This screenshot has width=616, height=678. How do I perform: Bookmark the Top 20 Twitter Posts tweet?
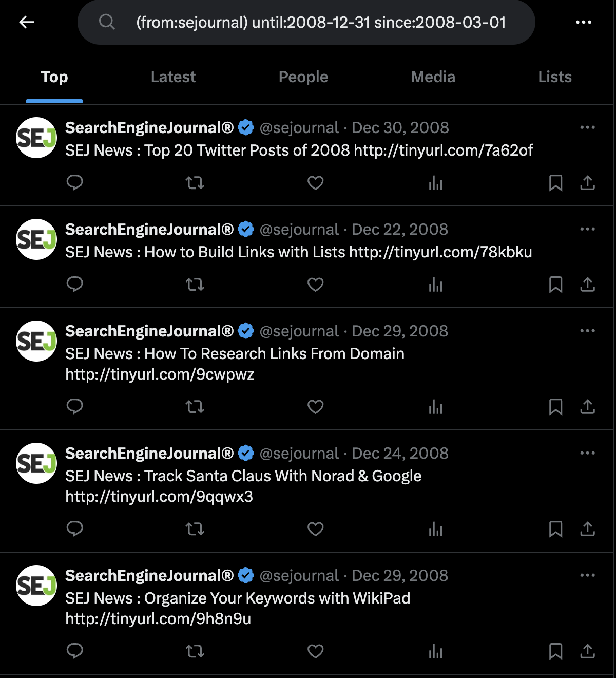(x=555, y=183)
